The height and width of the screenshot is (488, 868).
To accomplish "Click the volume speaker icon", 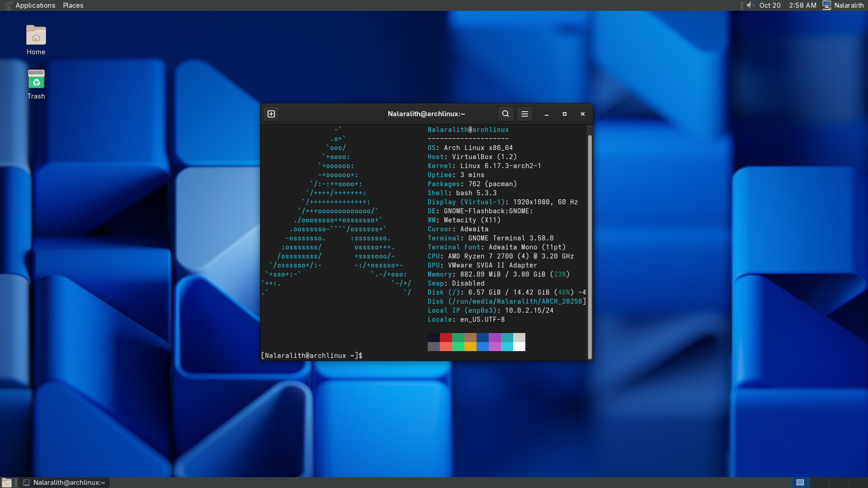I will [x=750, y=5].
